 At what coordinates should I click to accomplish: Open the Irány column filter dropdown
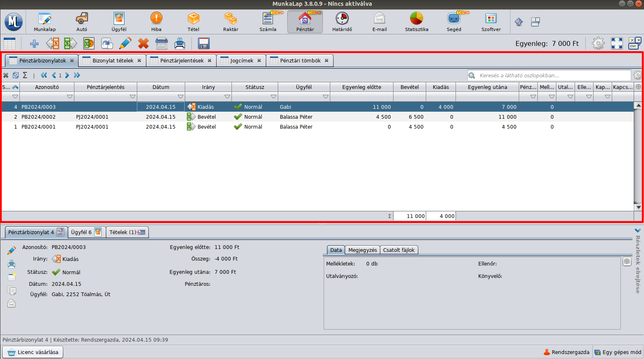(227, 97)
